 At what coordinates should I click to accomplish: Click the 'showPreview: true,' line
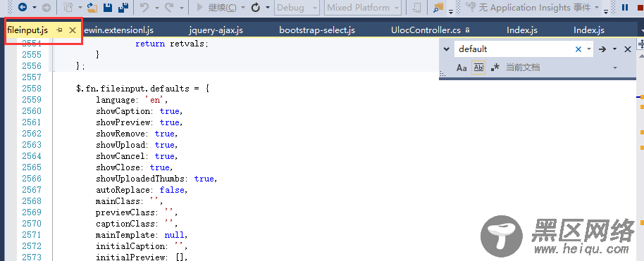click(140, 122)
